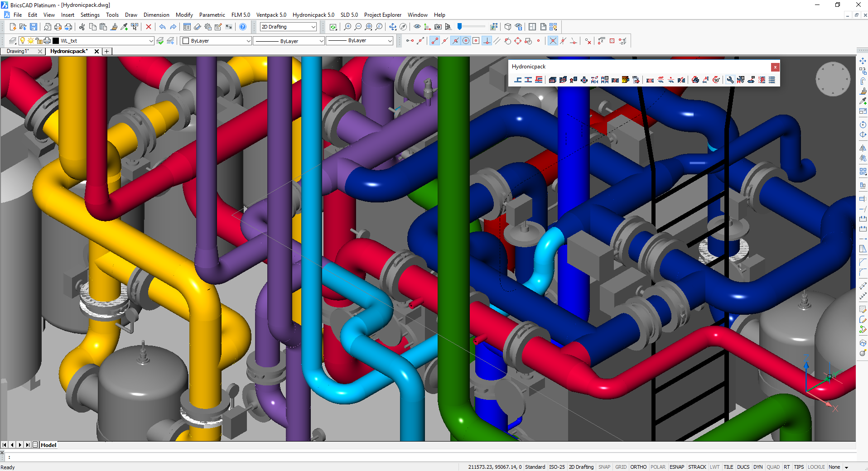Click the red Delete X icon
868x471 pixels.
[x=149, y=27]
